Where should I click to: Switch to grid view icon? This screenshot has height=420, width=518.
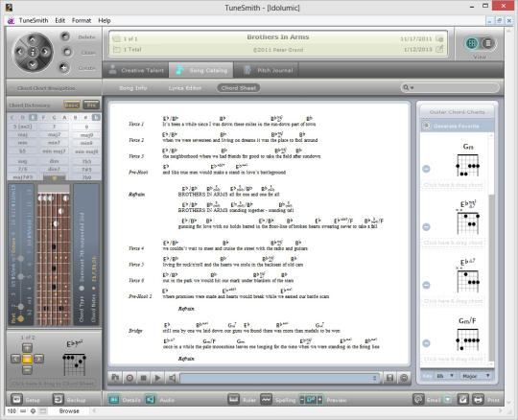[x=472, y=43]
